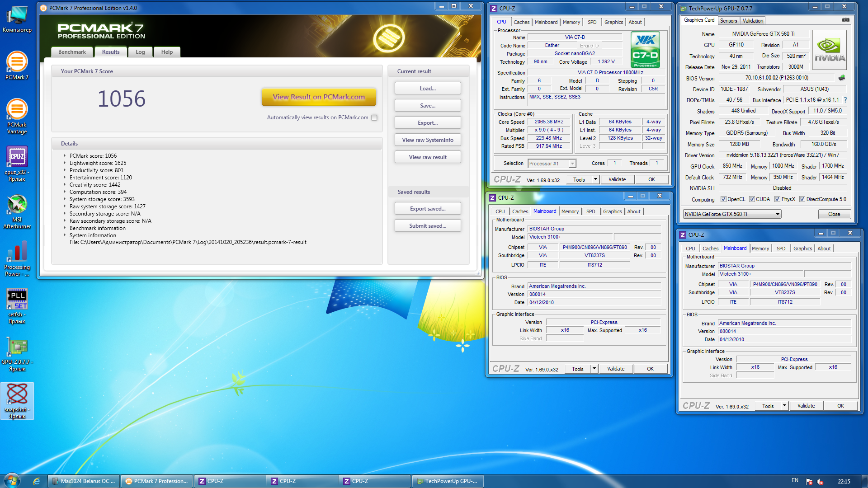Open the Windows Start orb

[12, 480]
